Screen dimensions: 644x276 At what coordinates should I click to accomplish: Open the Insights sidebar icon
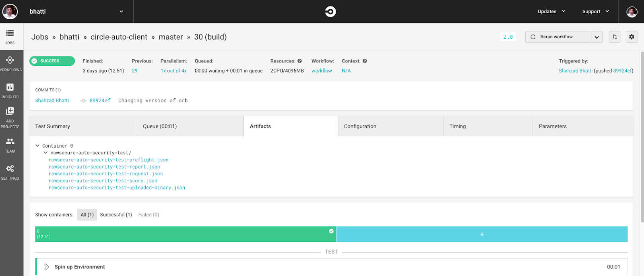pyautogui.click(x=10, y=88)
